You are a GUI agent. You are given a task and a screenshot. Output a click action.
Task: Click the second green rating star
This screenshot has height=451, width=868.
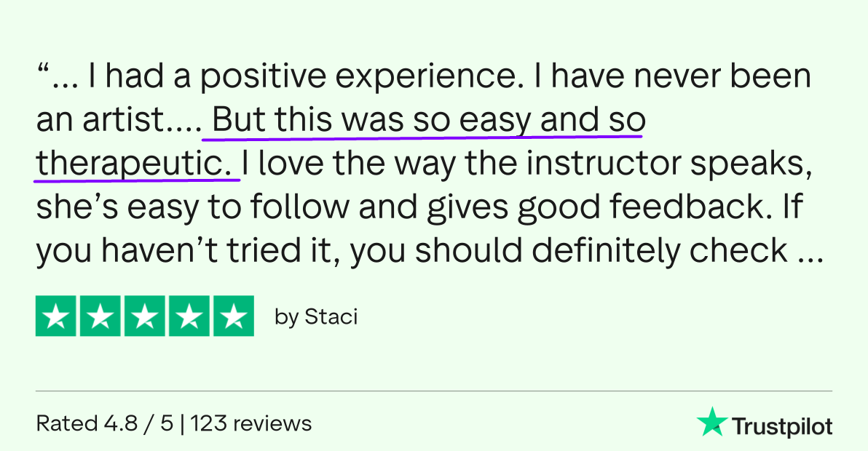click(x=100, y=316)
